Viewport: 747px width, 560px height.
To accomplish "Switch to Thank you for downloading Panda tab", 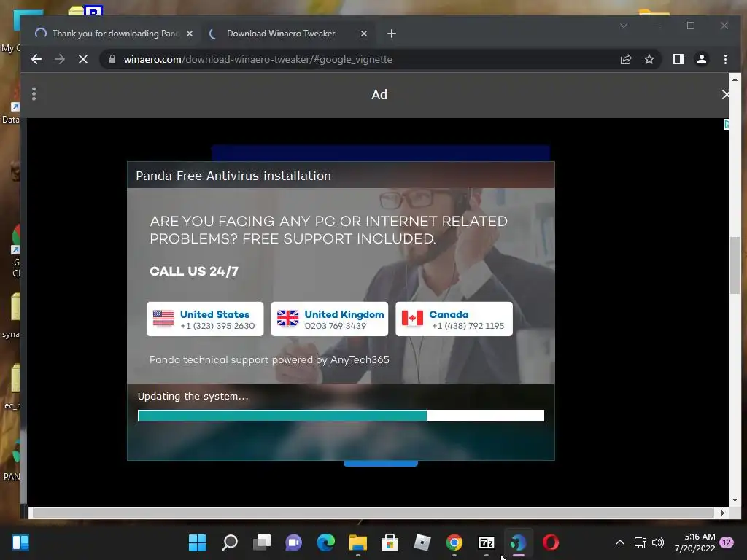I will [x=114, y=34].
